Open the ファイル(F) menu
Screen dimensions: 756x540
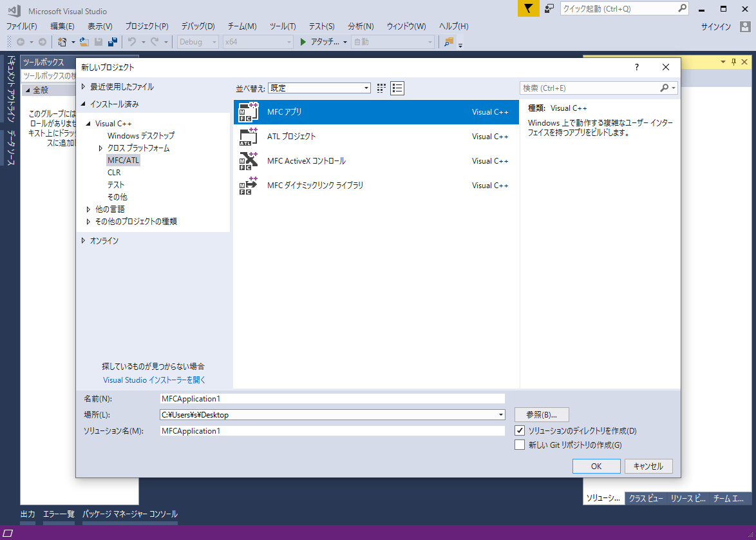pos(21,26)
